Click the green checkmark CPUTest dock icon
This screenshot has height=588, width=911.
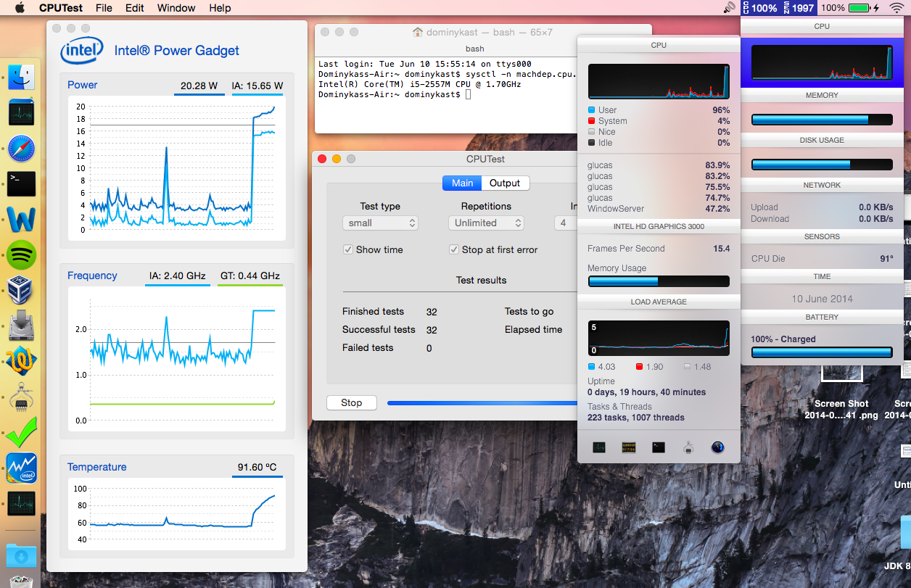pos(21,432)
